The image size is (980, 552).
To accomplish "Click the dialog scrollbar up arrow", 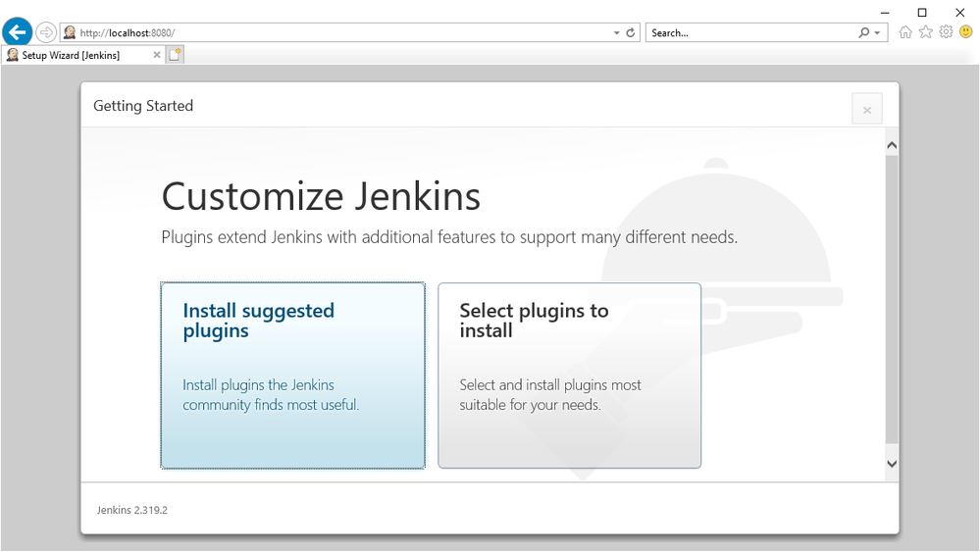I will [x=892, y=145].
